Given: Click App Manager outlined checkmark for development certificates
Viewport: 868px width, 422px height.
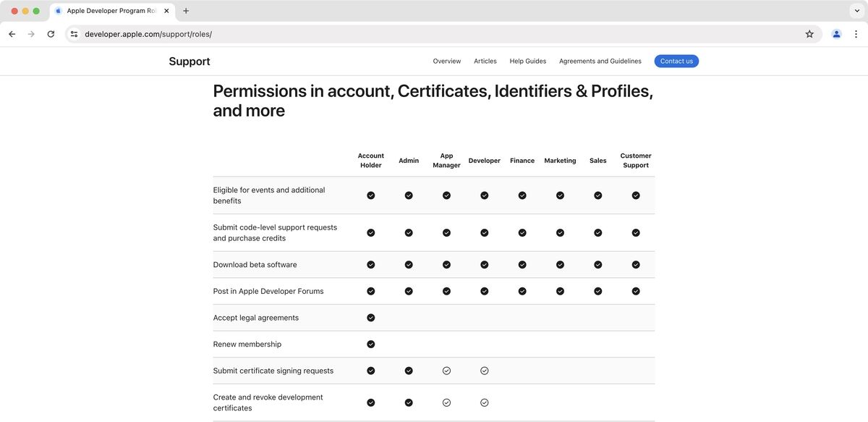Looking at the screenshot, I should [x=446, y=402].
